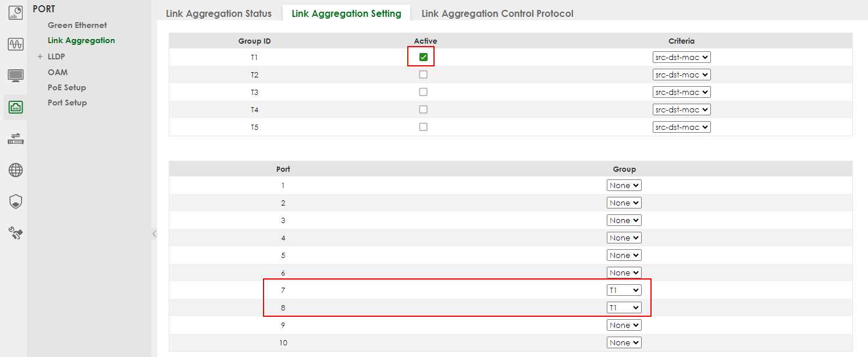Image resolution: width=868 pixels, height=357 pixels.
Task: Open the Switching sidebar icon
Action: point(15,139)
